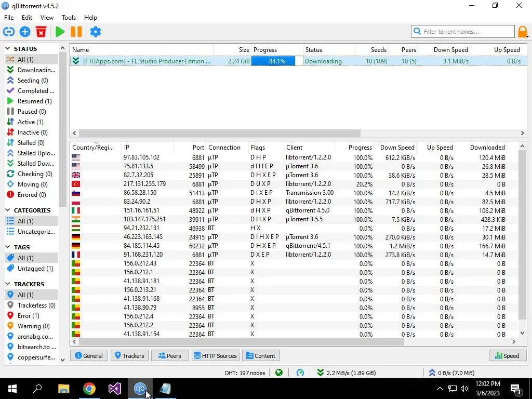Click the red Remove torrent trash icon

[x=41, y=32]
